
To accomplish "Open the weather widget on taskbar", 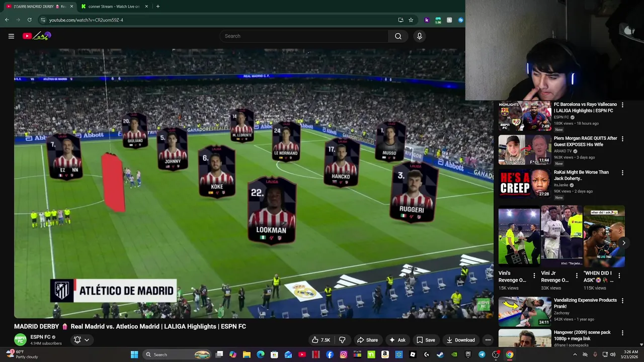I will pyautogui.click(x=23, y=354).
